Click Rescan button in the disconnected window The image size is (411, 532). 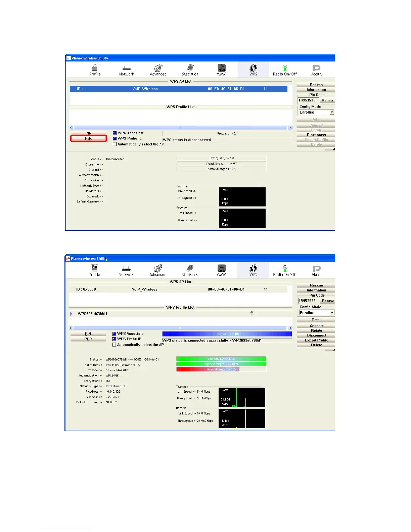pos(316,85)
